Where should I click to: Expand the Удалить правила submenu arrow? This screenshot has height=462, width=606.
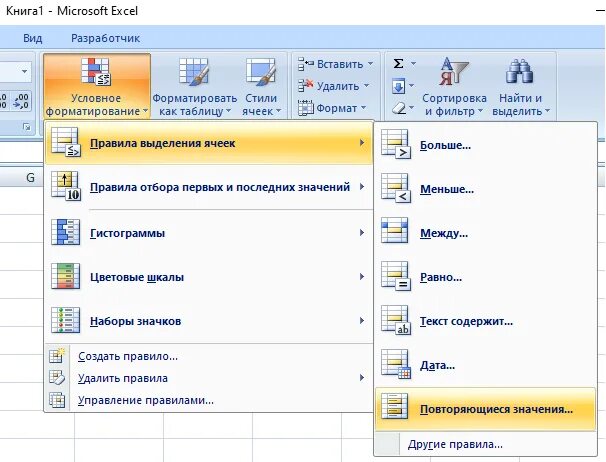362,378
